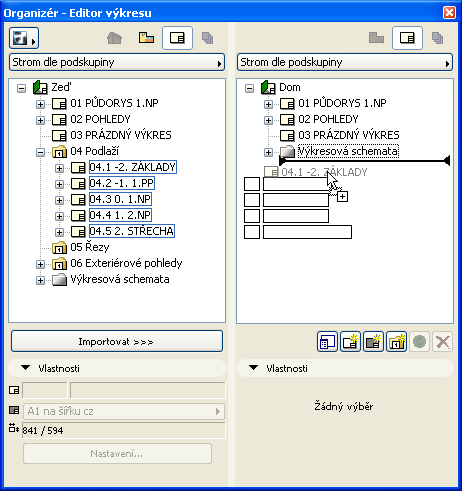Click the greyed round update icon
The height and width of the screenshot is (491, 462).
tap(419, 342)
